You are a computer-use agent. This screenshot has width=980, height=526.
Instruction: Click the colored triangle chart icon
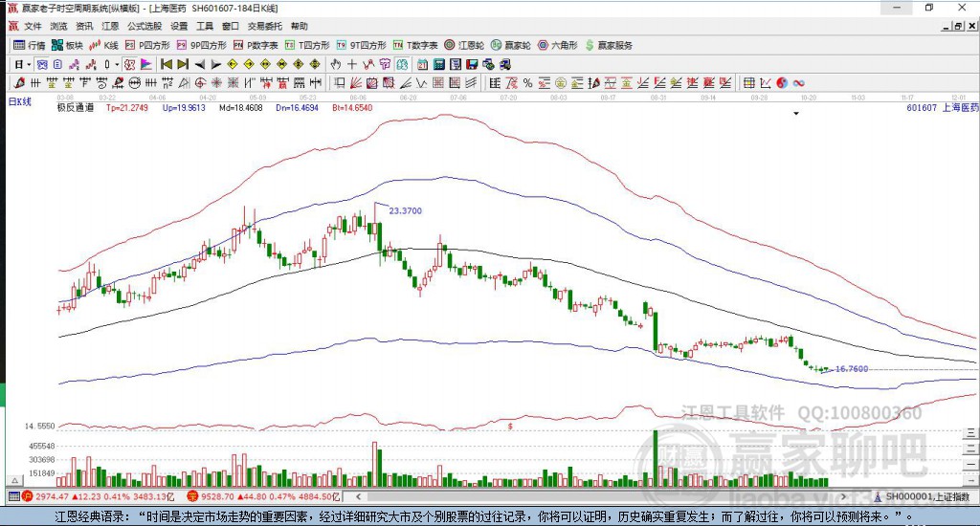pos(145,64)
